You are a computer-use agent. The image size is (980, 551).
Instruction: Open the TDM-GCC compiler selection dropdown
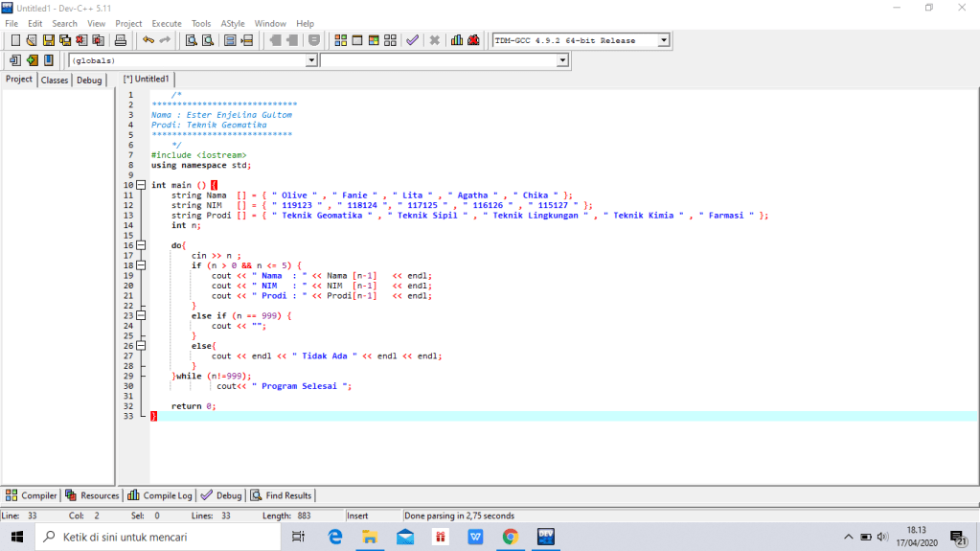click(663, 40)
